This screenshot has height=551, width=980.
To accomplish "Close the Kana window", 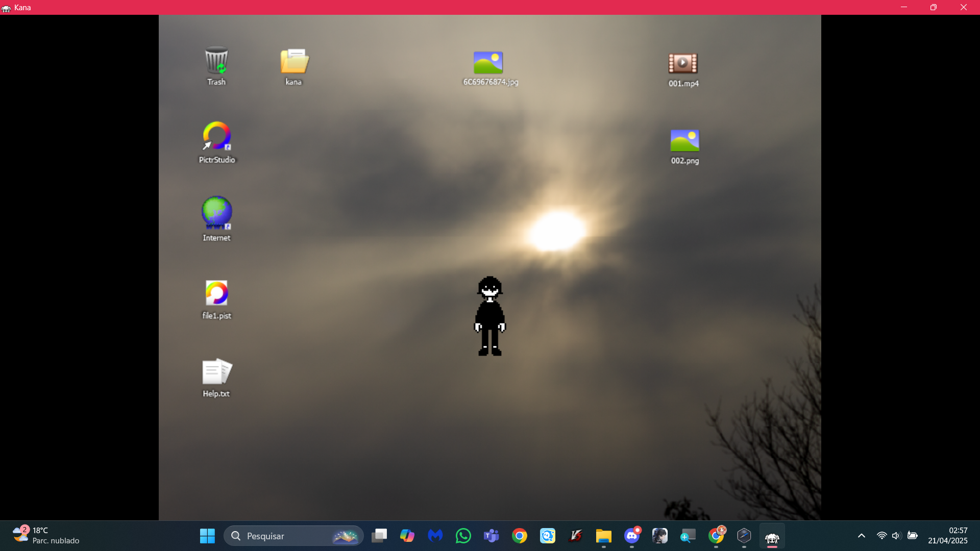I will click(964, 7).
